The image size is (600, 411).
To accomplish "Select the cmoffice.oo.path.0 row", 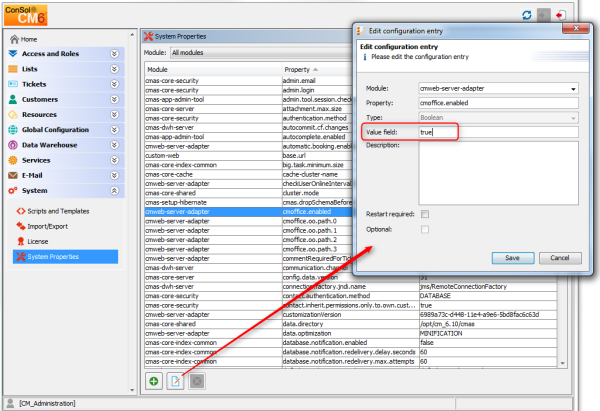I will tap(248, 221).
